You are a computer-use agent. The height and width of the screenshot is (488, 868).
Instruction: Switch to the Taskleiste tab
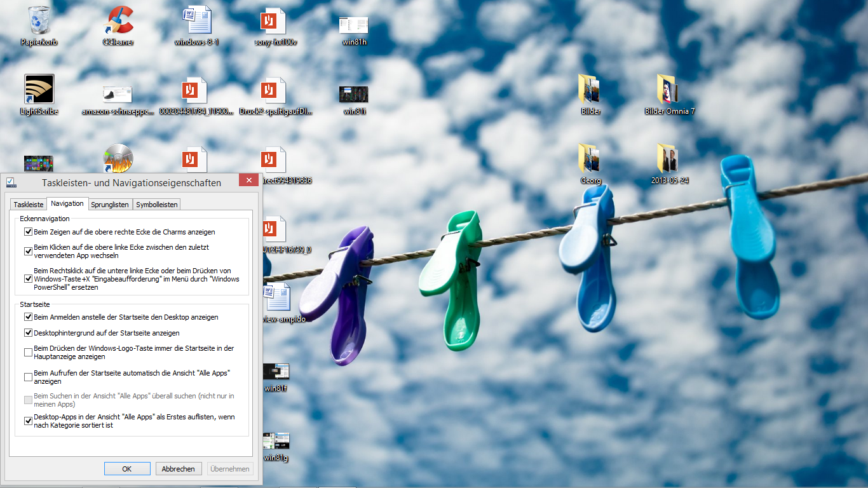(x=29, y=205)
